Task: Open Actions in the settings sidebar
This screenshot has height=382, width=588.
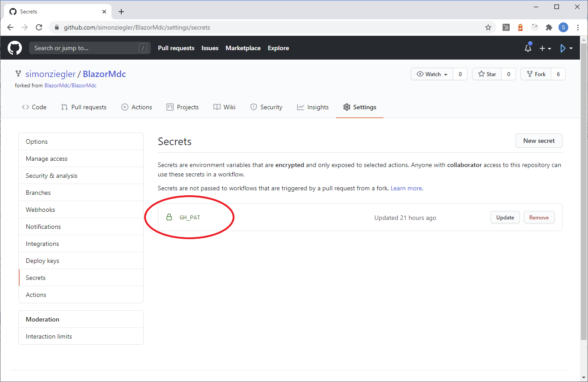Action: click(81, 295)
